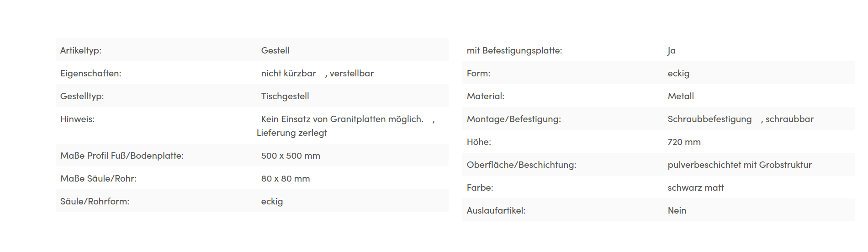Select the Schraubbefestigung value

click(709, 119)
